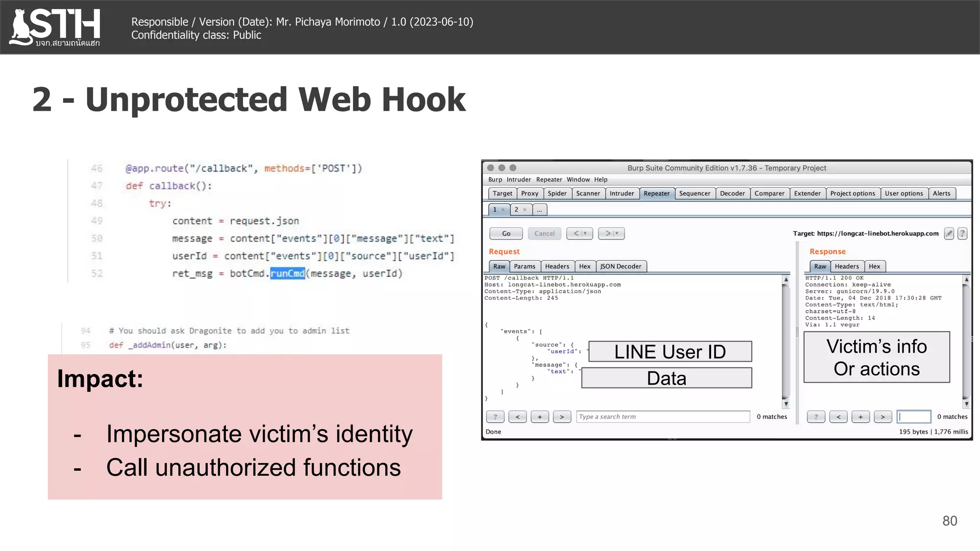Close Repeater tab 2
980x551 pixels.
[x=524, y=209]
